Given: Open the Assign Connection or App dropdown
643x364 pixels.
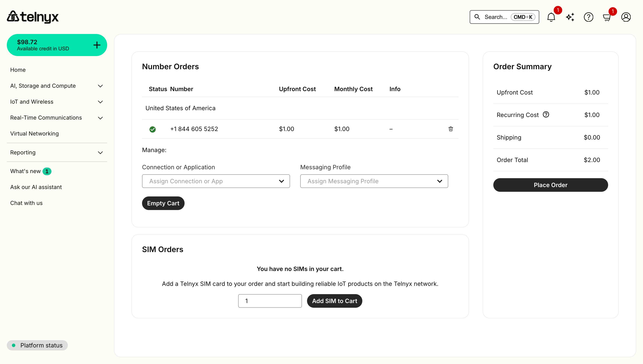Looking at the screenshot, I should point(216,181).
